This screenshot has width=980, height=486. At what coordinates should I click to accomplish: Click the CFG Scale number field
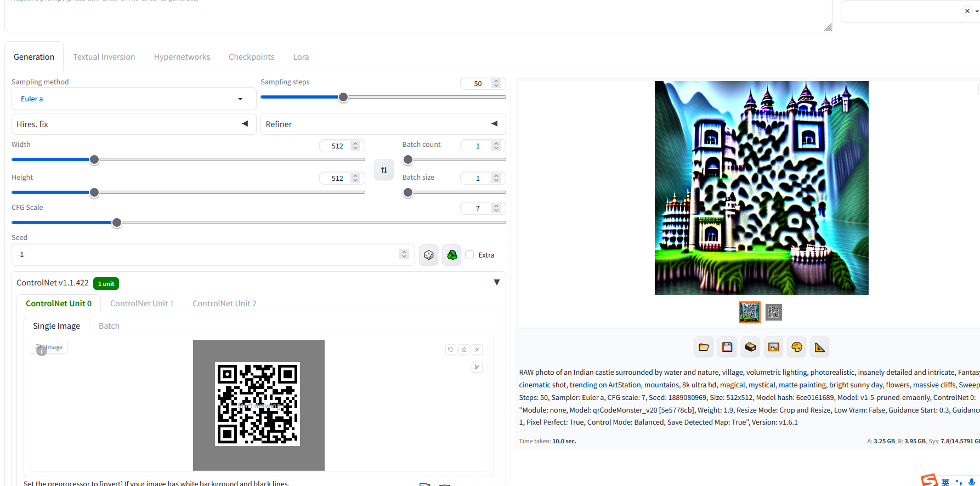pos(482,208)
